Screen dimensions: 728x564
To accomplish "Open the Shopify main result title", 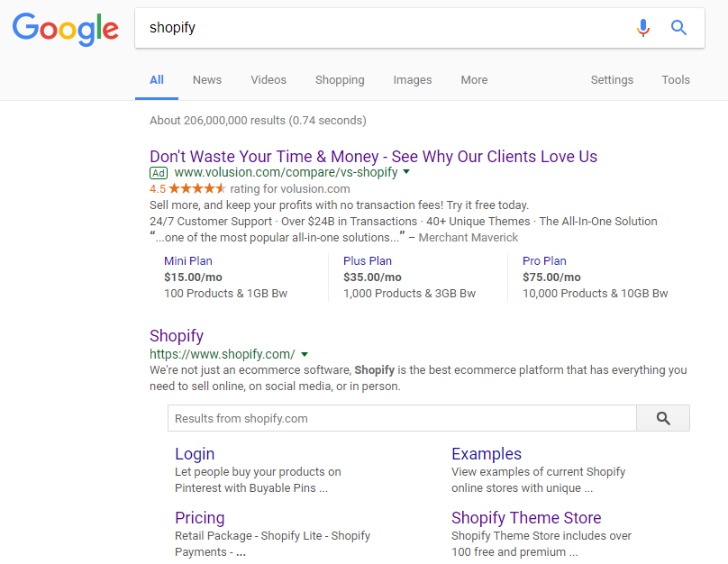I will [x=177, y=336].
